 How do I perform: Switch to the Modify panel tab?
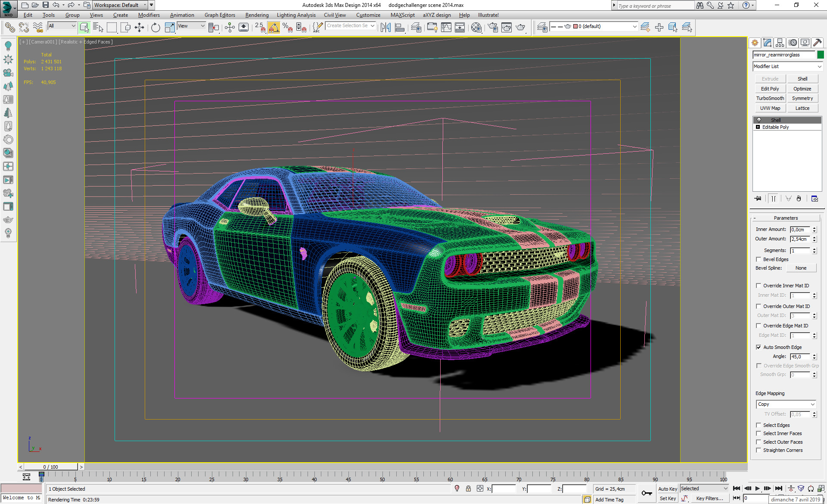767,43
